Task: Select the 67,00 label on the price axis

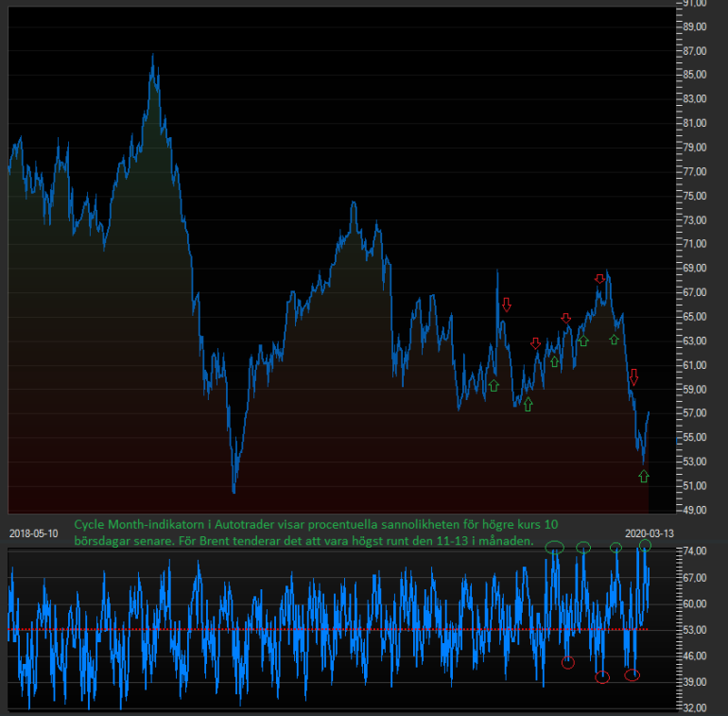Action: point(695,292)
